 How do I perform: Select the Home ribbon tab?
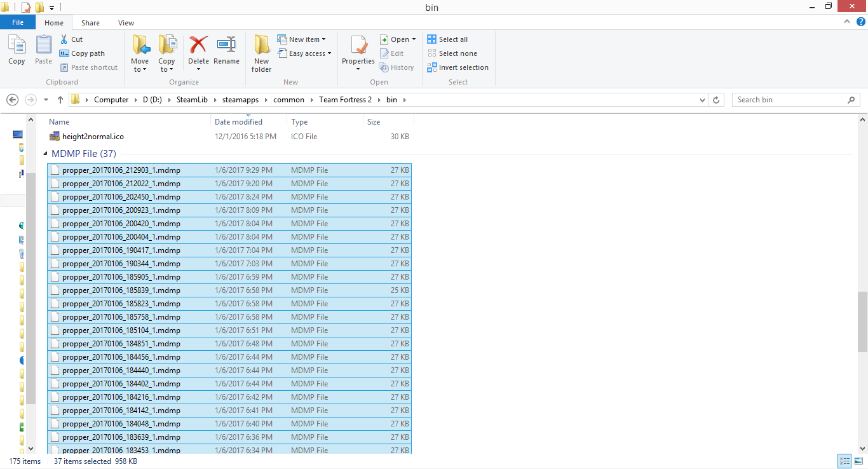coord(54,23)
